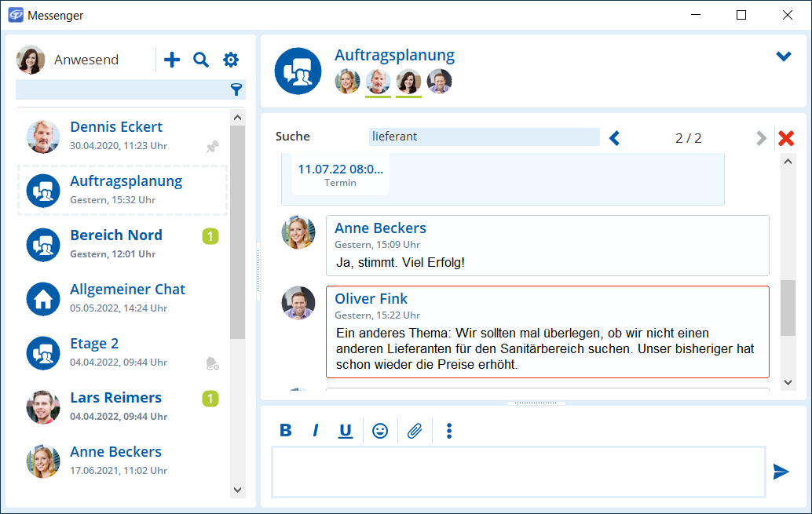
Task: Toggle bold text formatting
Action: (x=286, y=430)
